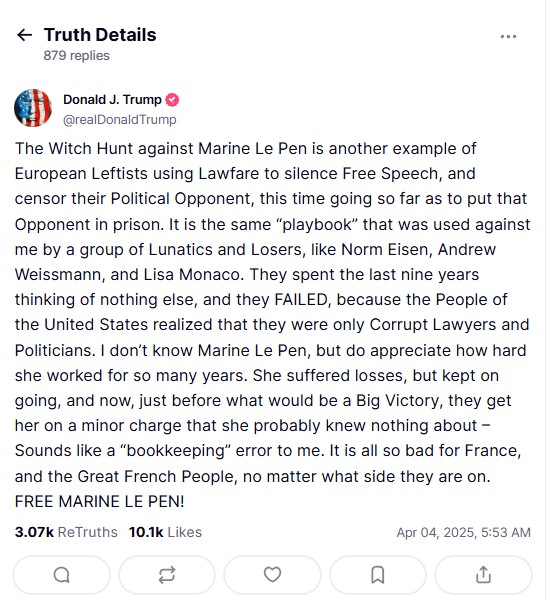Open the Donald J. Trump profile name

pyautogui.click(x=112, y=99)
